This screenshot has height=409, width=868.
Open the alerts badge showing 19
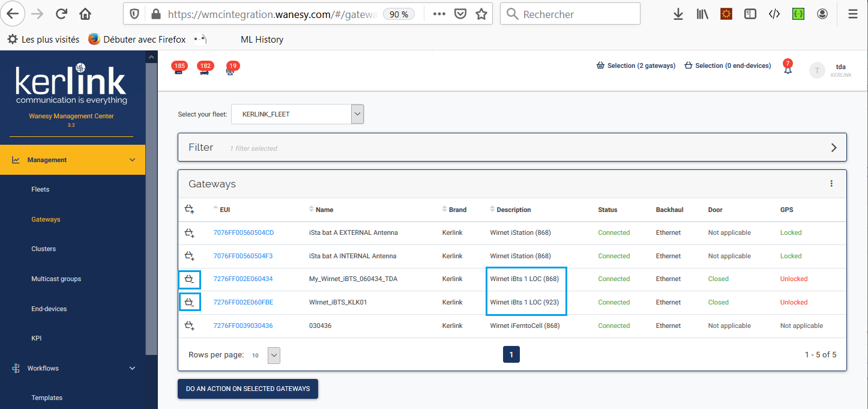point(232,70)
